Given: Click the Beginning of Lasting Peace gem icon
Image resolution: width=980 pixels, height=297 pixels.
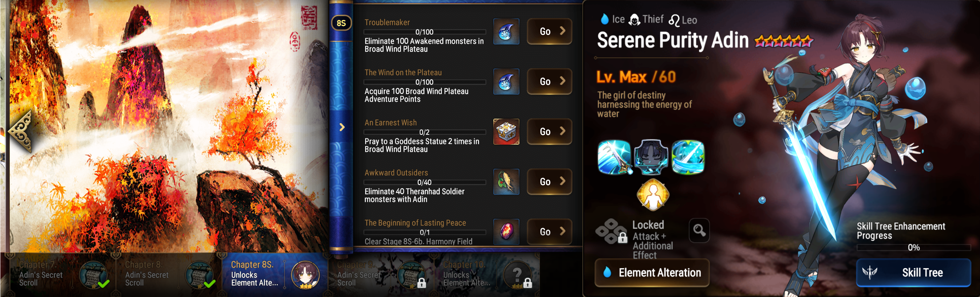Looking at the screenshot, I should pos(506,231).
